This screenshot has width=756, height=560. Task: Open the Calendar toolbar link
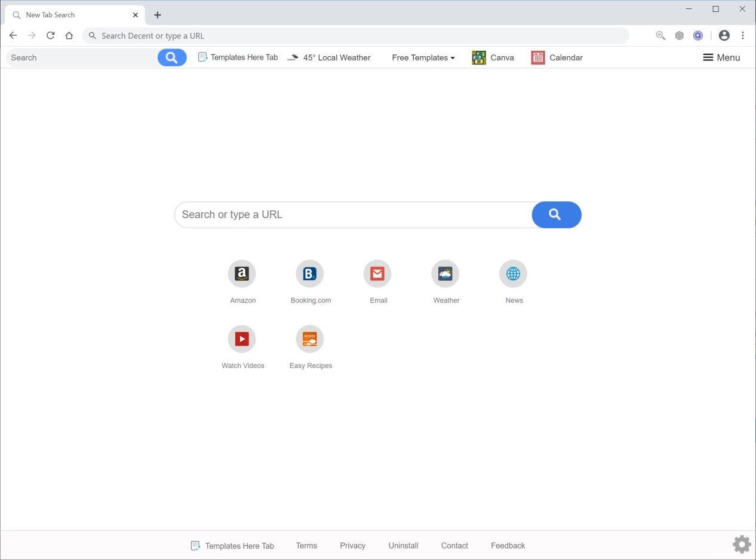[557, 57]
